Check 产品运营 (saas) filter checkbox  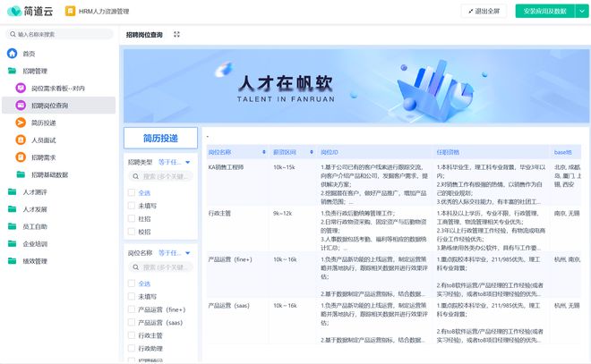[132, 322]
